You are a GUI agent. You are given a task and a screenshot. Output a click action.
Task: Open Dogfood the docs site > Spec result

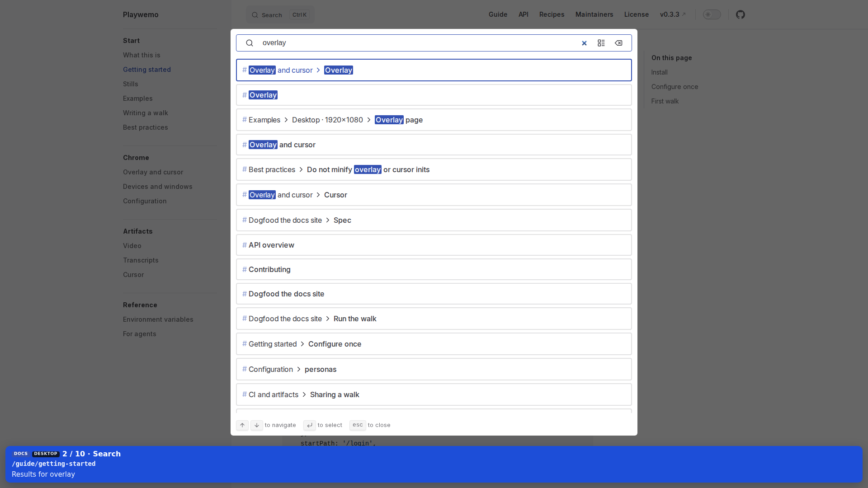[x=434, y=220]
